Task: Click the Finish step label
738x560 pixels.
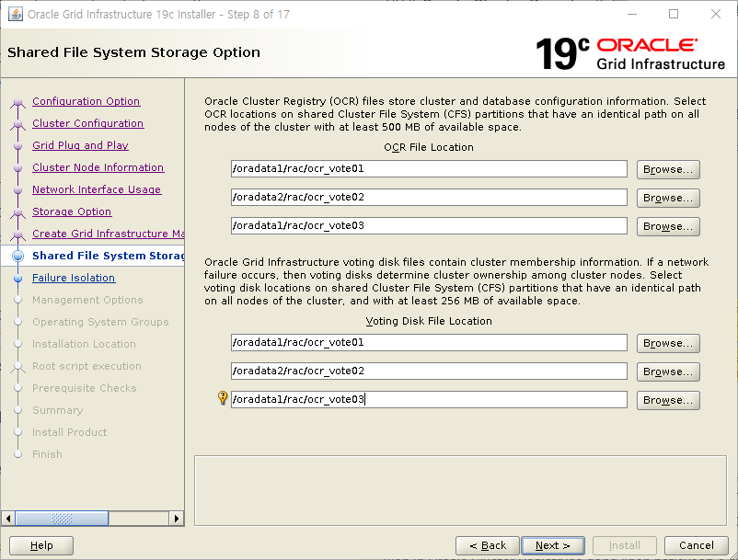Action: pos(47,454)
